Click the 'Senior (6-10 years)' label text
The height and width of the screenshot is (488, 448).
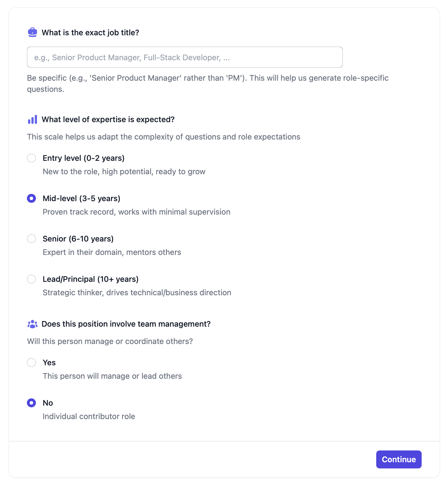coord(78,239)
